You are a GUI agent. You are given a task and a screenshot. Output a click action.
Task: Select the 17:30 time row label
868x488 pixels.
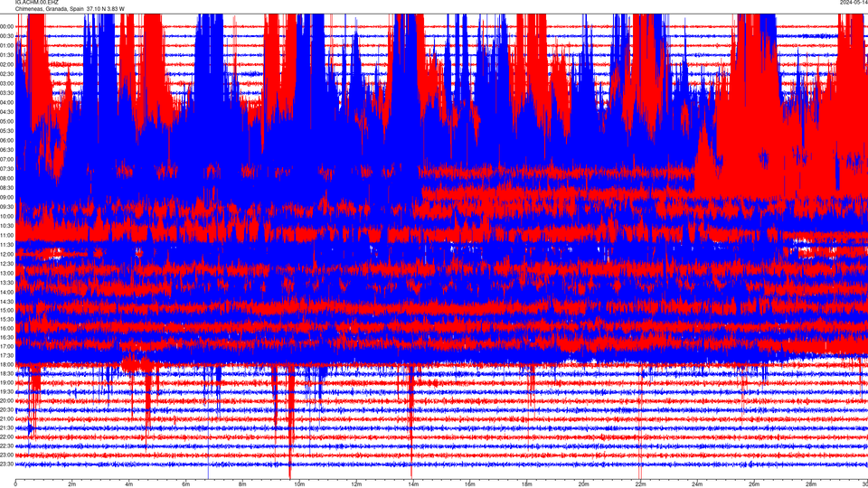(6, 355)
